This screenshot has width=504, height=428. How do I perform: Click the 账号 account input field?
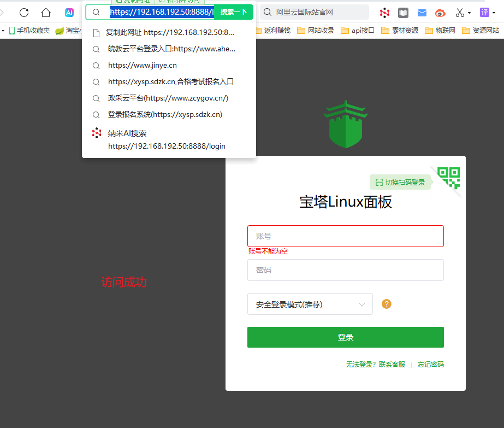pyautogui.click(x=345, y=236)
